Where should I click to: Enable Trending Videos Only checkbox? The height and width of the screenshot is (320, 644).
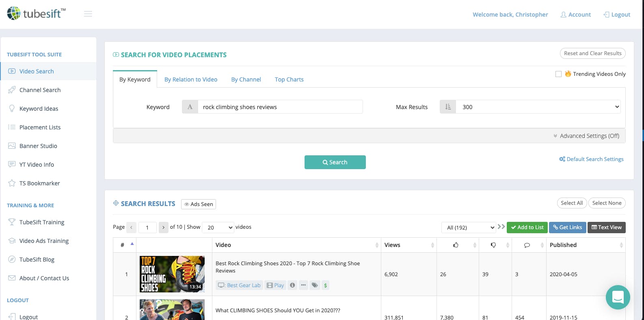point(558,74)
